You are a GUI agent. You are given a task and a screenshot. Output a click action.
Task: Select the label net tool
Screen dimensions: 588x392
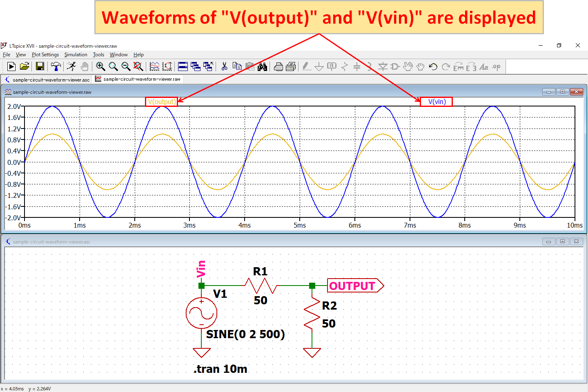click(331, 66)
